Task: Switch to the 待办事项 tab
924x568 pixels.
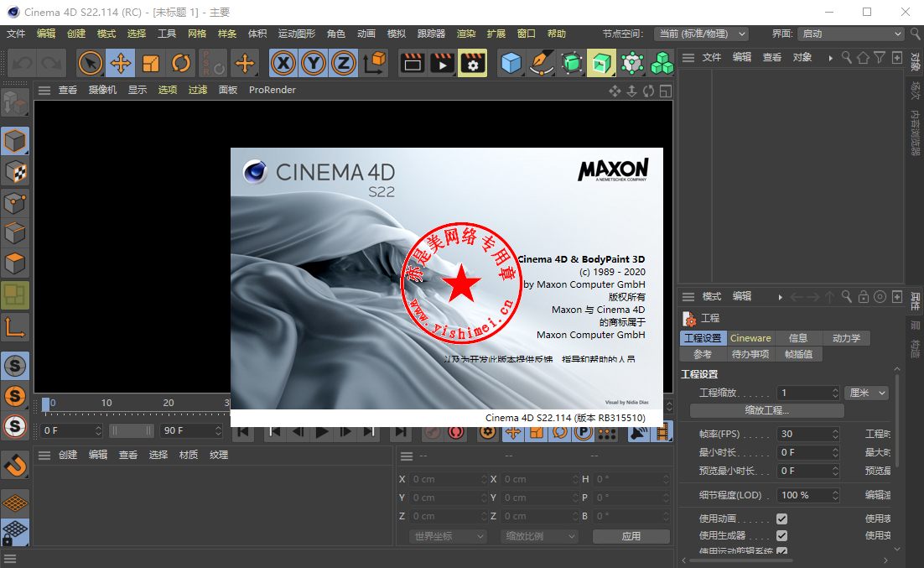Action: 750,354
